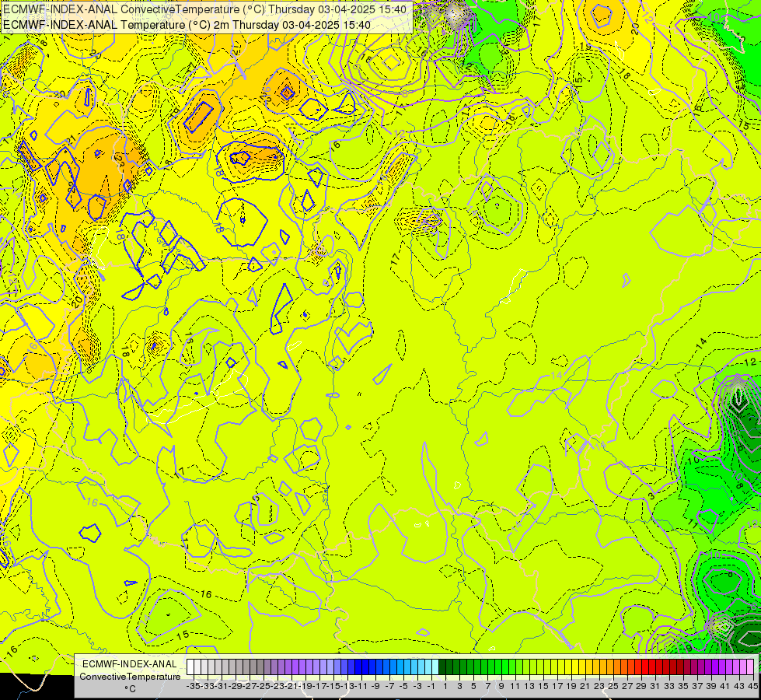Screen dimensions: 761x700
Task: Click the '-35' value in the color scale
Action: click(193, 686)
